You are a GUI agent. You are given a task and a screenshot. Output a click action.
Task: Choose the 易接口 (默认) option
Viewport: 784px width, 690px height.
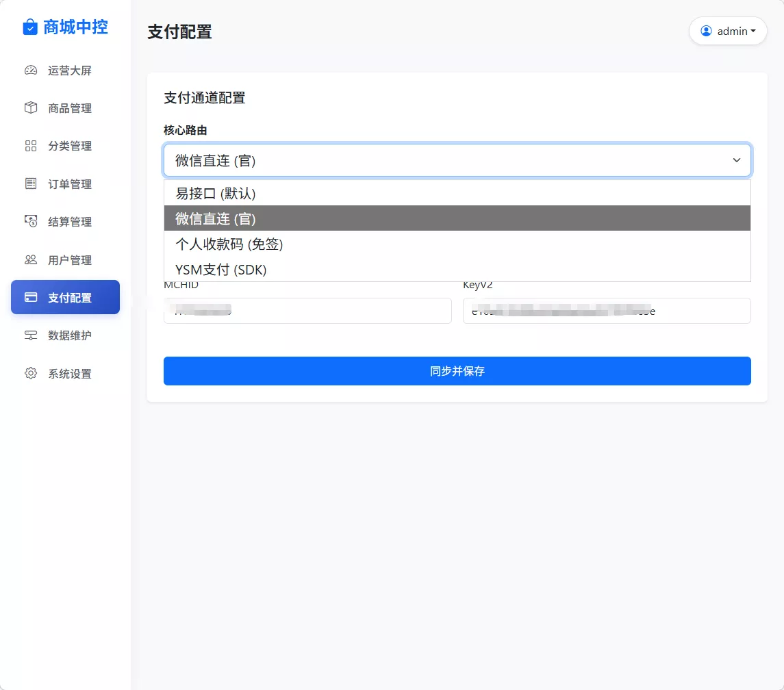click(457, 194)
